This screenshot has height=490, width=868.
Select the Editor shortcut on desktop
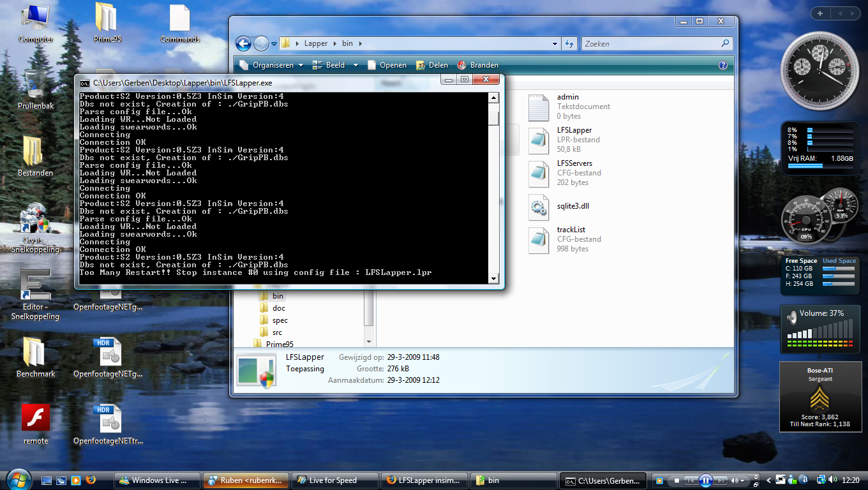click(x=36, y=295)
